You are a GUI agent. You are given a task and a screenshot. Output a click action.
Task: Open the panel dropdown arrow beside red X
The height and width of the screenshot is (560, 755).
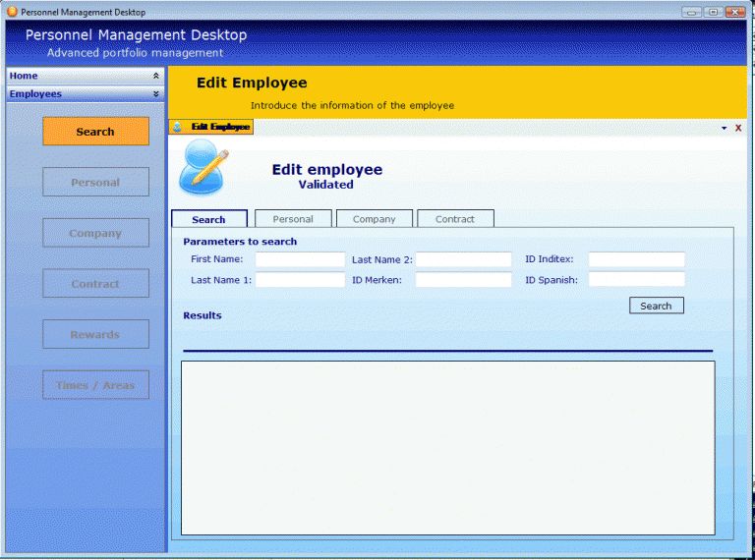coord(725,128)
